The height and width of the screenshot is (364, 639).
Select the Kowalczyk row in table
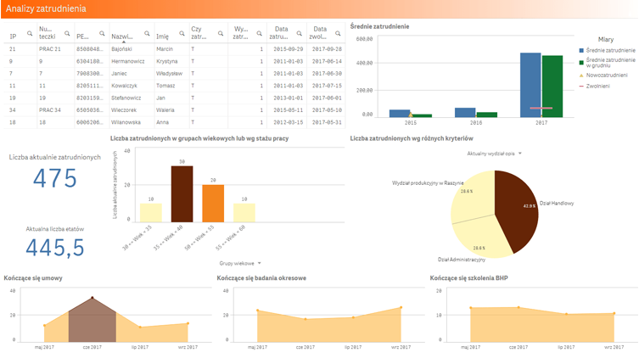point(127,86)
